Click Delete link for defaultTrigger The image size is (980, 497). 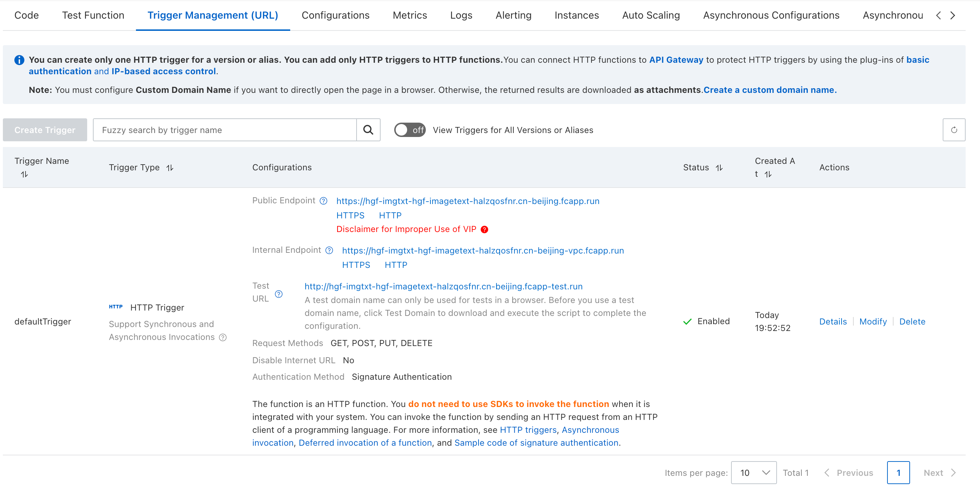(x=912, y=321)
